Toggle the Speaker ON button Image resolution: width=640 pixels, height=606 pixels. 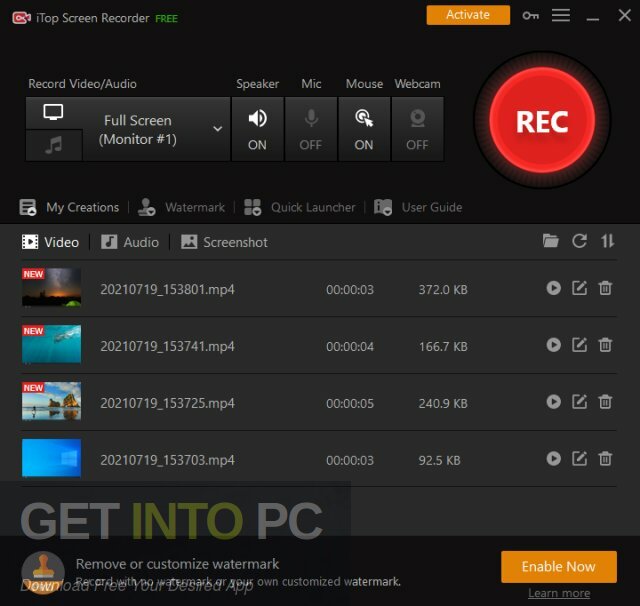click(x=258, y=129)
